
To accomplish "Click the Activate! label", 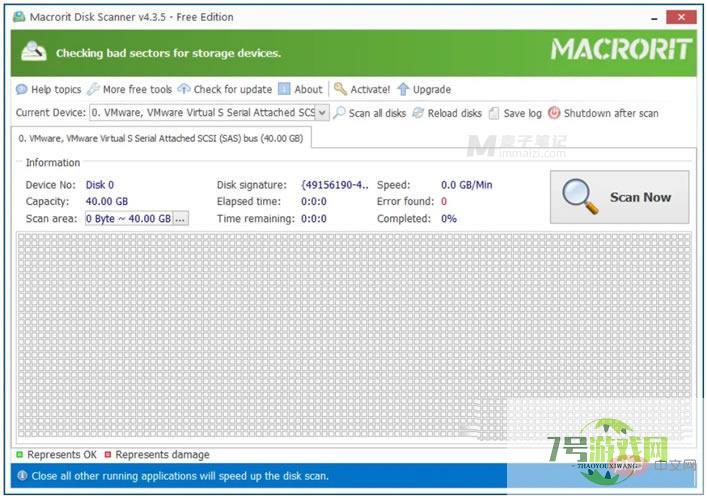I will point(370,89).
